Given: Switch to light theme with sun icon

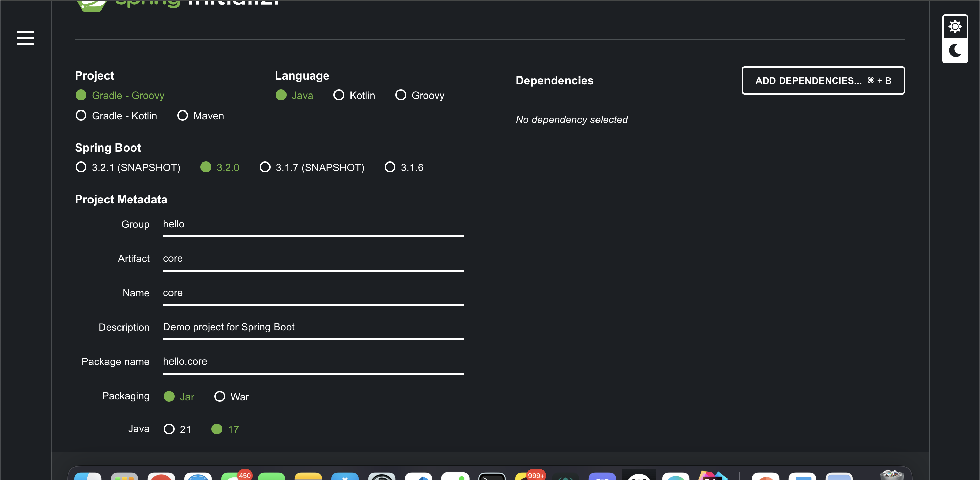Looking at the screenshot, I should pos(954,27).
